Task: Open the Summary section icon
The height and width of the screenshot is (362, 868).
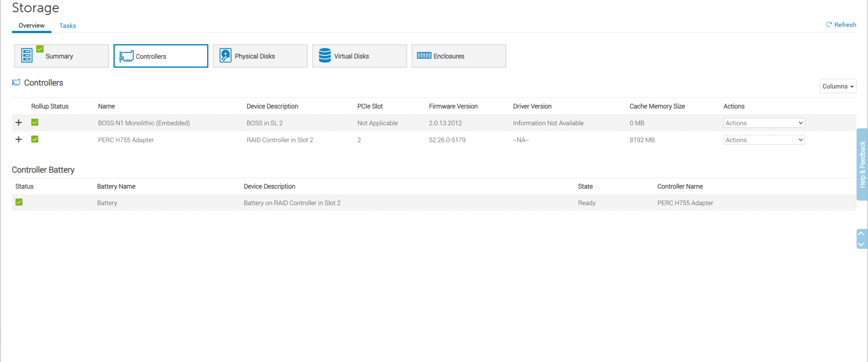Action: (x=27, y=56)
